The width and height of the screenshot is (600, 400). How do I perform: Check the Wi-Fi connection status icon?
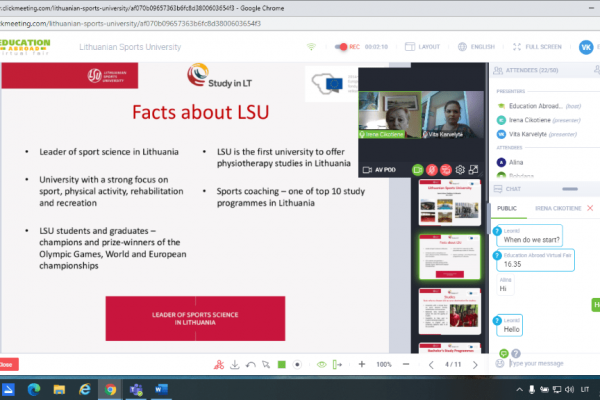tap(311, 47)
